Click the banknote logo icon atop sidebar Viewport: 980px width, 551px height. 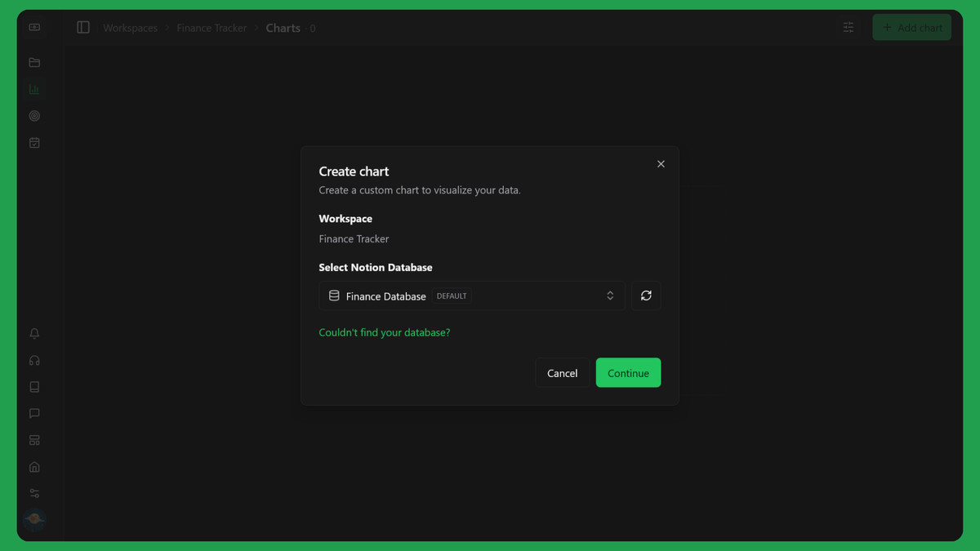(x=34, y=27)
